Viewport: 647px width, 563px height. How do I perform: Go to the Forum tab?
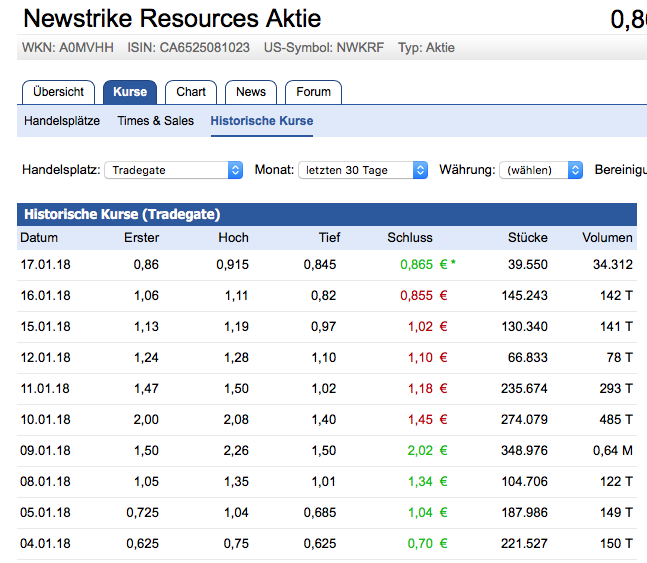(313, 92)
